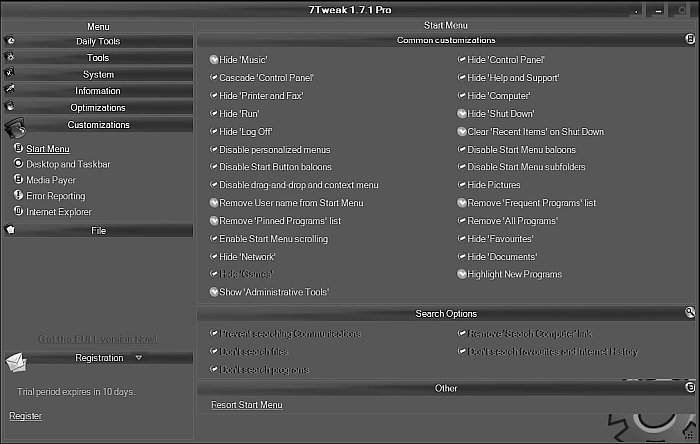
Task: Open the File menu section
Action: click(98, 230)
